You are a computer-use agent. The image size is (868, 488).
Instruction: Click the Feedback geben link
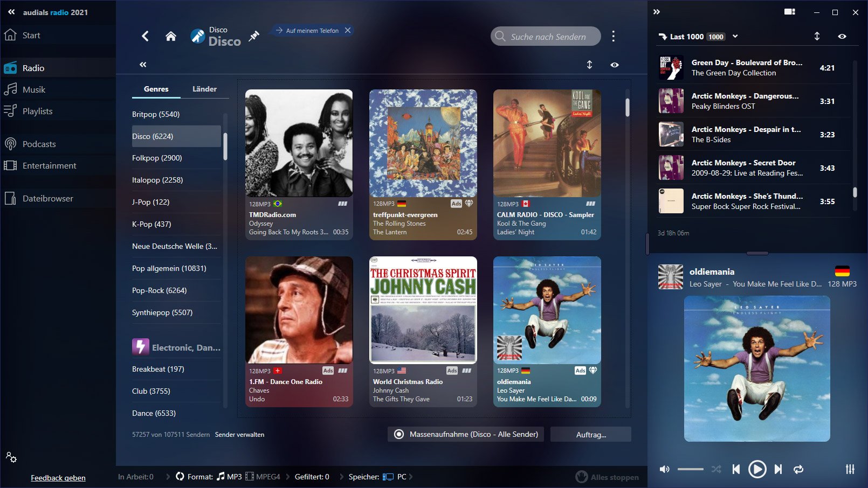pos(58,478)
